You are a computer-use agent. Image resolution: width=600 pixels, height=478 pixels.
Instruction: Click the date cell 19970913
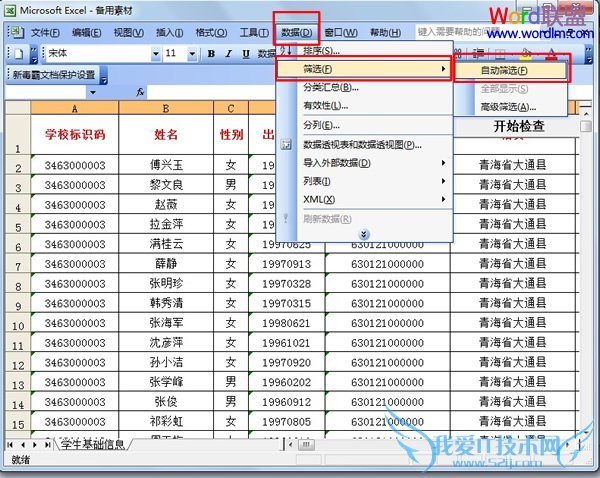[x=287, y=264]
